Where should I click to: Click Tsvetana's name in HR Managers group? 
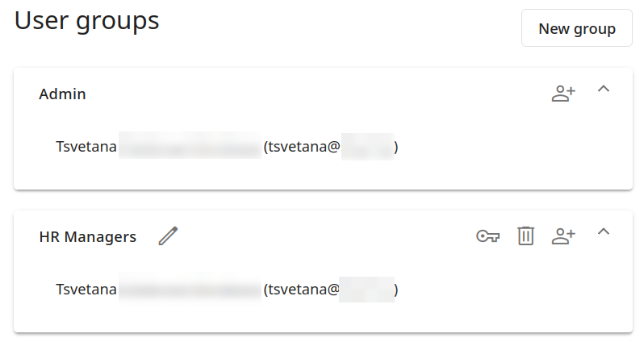[86, 290]
